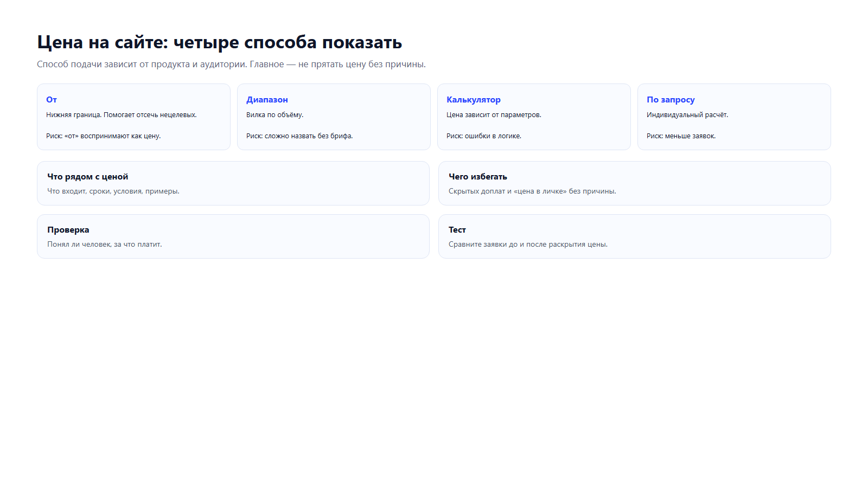This screenshot has height=488, width=868.
Task: Select the «Тест» card heading
Action: pyautogui.click(x=457, y=230)
